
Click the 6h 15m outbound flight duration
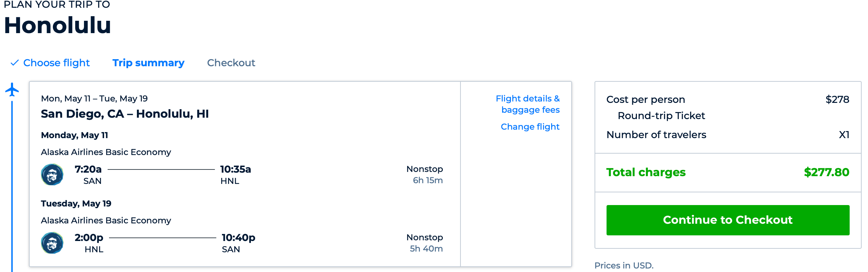point(428,180)
